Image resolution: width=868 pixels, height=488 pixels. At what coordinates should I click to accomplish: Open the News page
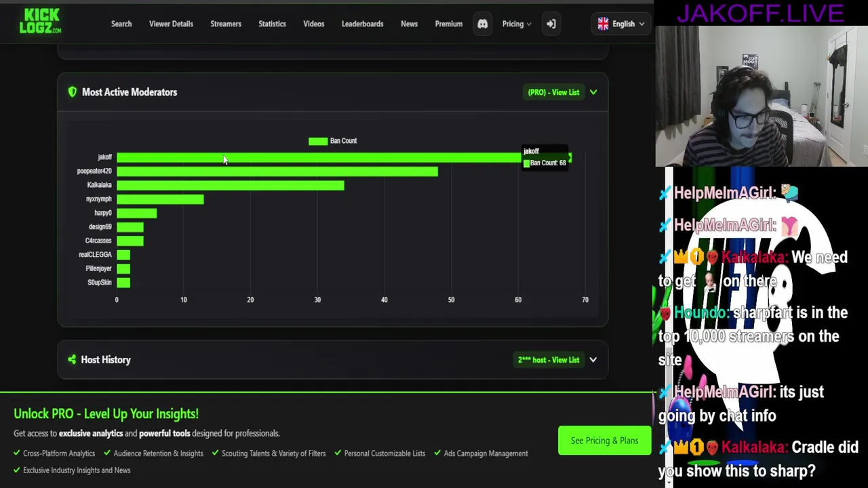tap(409, 24)
